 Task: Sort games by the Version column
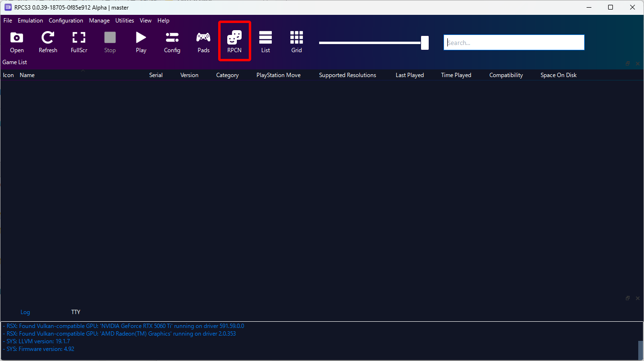coord(189,75)
